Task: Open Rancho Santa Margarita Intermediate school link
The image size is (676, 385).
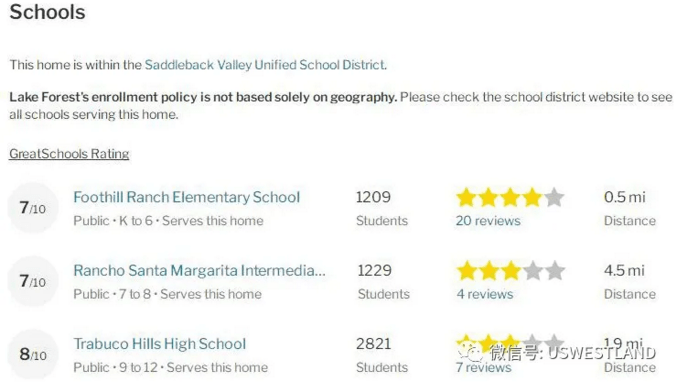Action: (199, 270)
